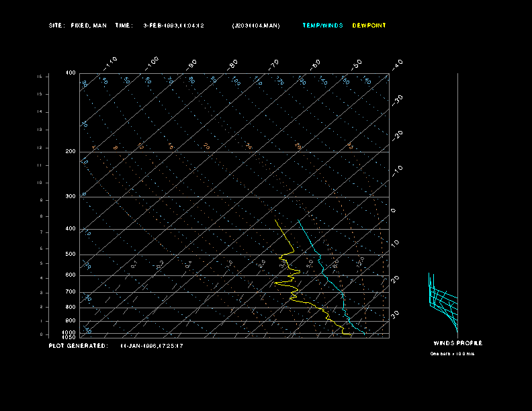
Task: Click the cyan TEMP/WINDS legend label
Action: [x=322, y=26]
